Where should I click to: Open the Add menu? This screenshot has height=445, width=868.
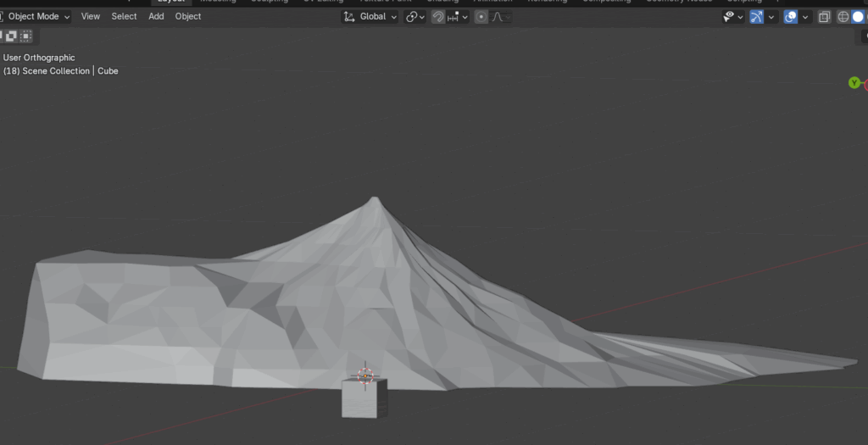pos(156,16)
